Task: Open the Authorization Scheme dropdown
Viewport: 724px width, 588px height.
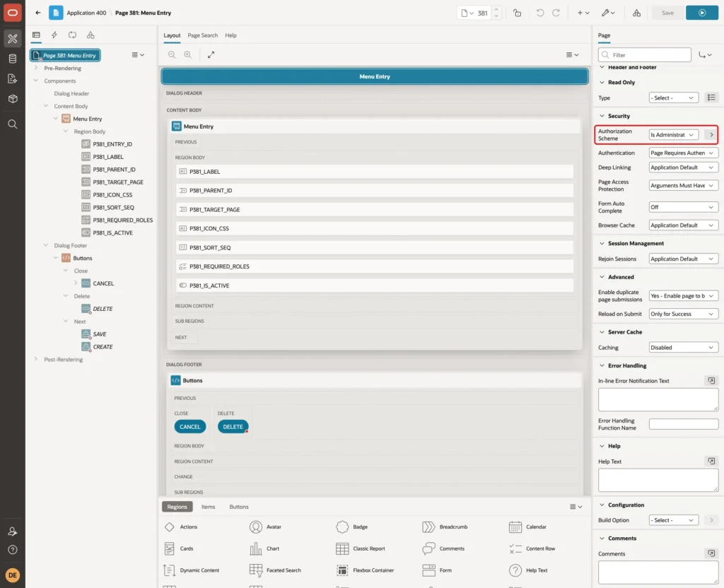Action: pyautogui.click(x=673, y=135)
